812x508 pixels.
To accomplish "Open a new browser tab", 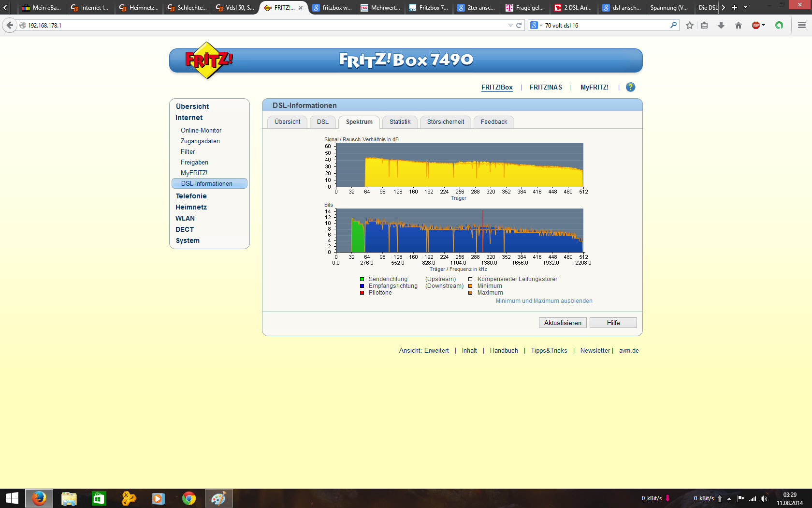I will (735, 7).
